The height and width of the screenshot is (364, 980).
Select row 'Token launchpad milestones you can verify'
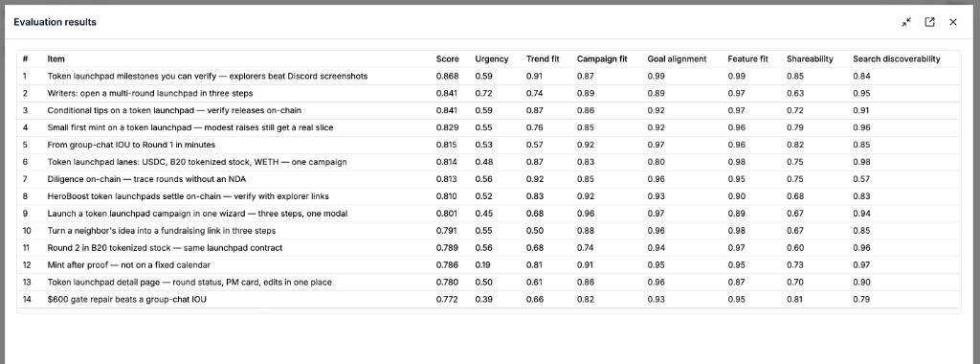(x=489, y=77)
